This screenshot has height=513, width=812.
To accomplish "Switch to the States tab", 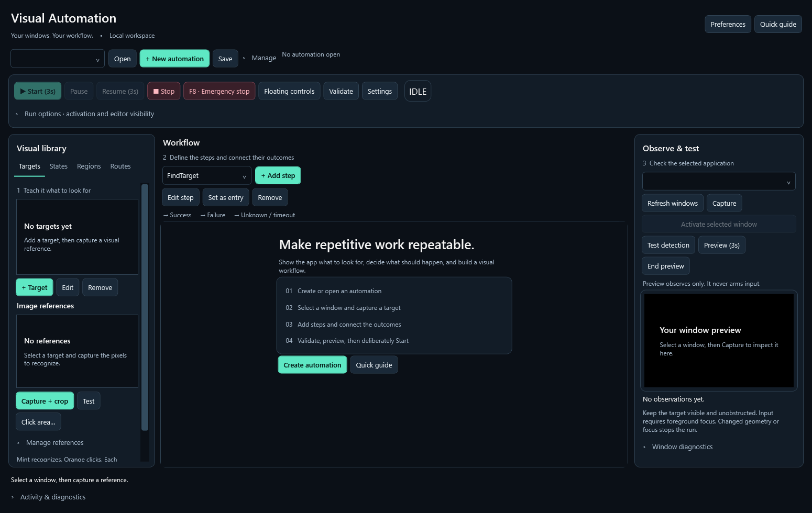I will point(59,166).
